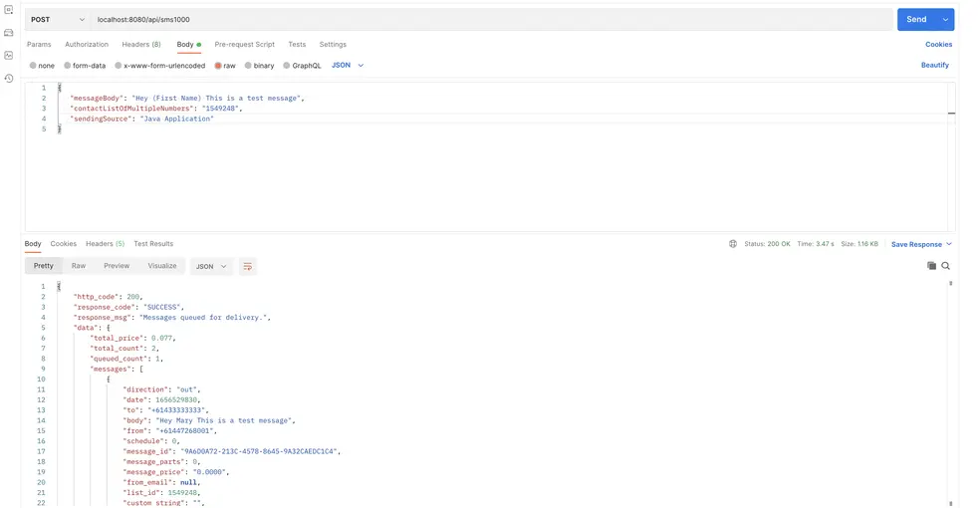Image resolution: width=980 pixels, height=508 pixels.
Task: Open the response Cookies tab
Action: click(63, 244)
